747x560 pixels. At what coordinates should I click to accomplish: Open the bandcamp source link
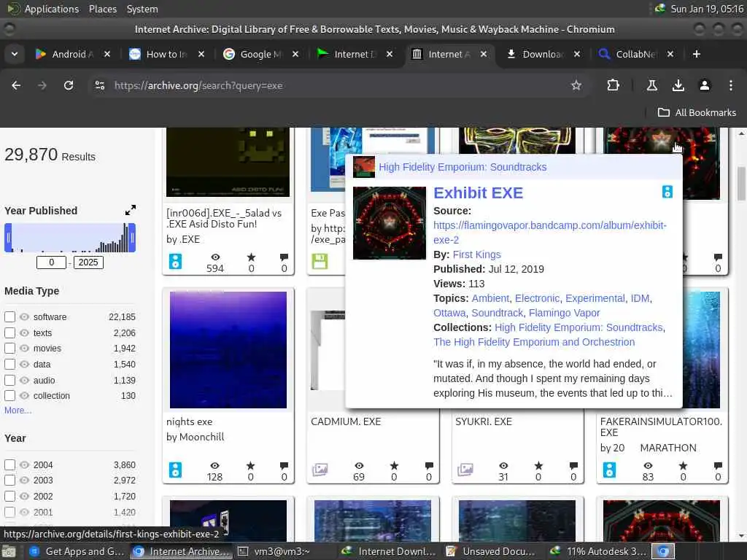(x=550, y=232)
